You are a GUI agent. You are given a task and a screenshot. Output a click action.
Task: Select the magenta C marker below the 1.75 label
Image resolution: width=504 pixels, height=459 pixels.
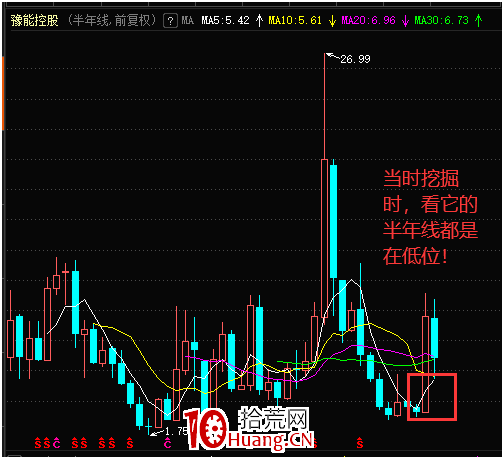(x=167, y=443)
